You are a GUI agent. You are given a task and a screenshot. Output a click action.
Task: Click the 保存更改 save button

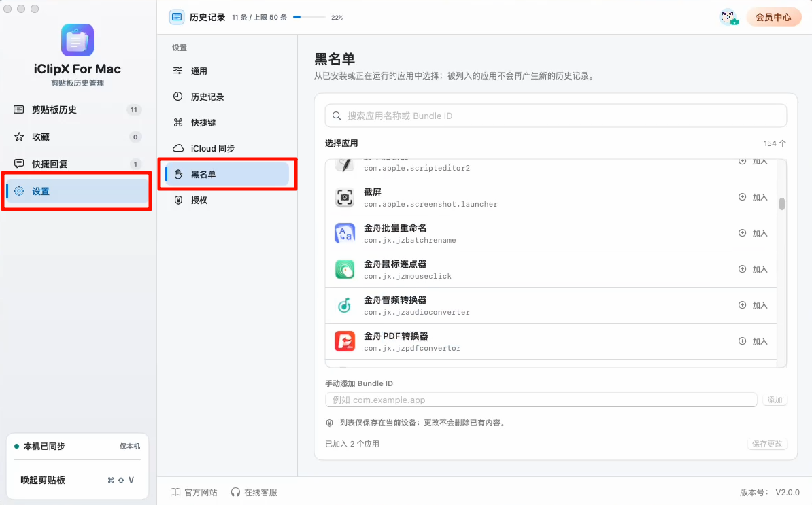click(767, 444)
